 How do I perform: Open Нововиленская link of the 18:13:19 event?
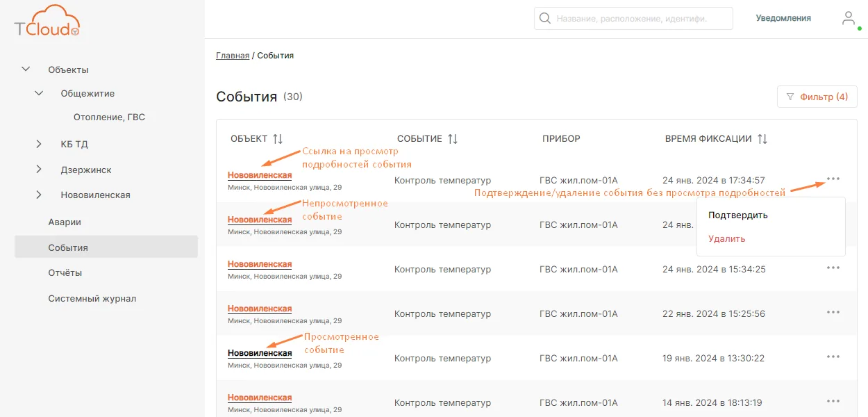click(260, 398)
